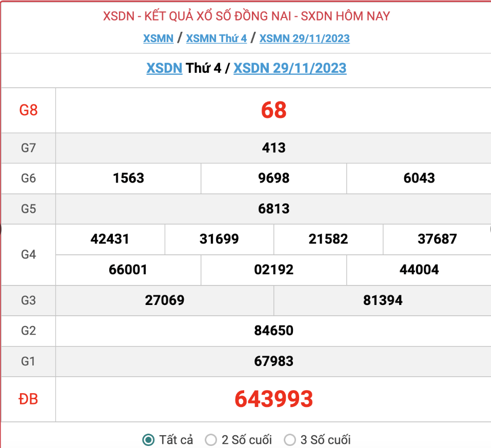Choose the '2 Số cuối' radio option
491x448 pixels.
pyautogui.click(x=211, y=440)
